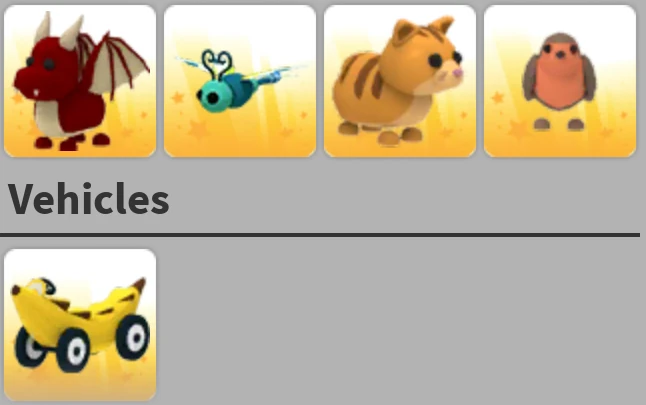Click the ginger cat's pink nose
This screenshot has height=405, width=646.
coord(457,73)
